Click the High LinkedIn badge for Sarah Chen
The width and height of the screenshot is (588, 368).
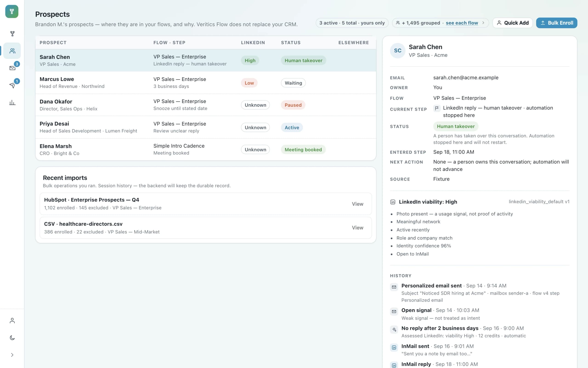click(250, 60)
